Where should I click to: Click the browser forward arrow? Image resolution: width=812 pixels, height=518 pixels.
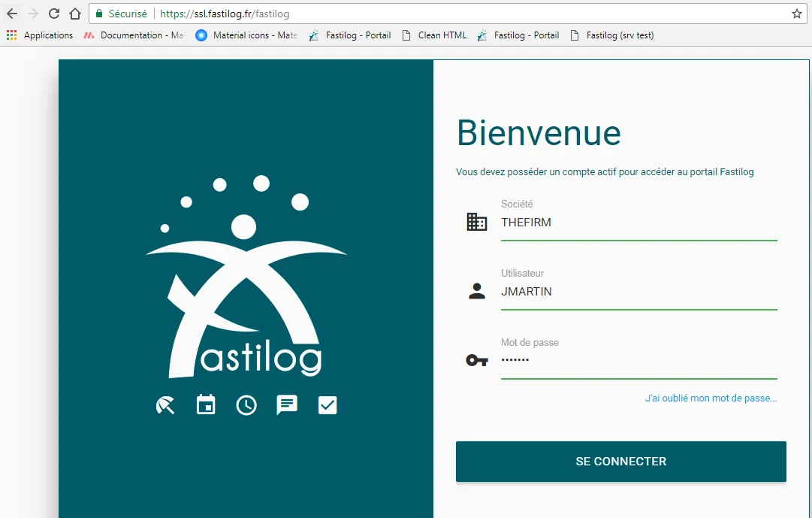(x=32, y=14)
